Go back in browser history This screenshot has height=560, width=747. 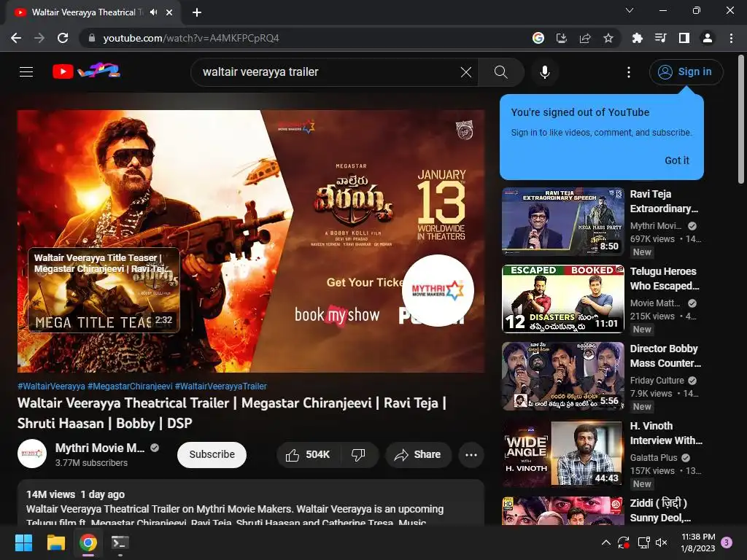[x=16, y=38]
